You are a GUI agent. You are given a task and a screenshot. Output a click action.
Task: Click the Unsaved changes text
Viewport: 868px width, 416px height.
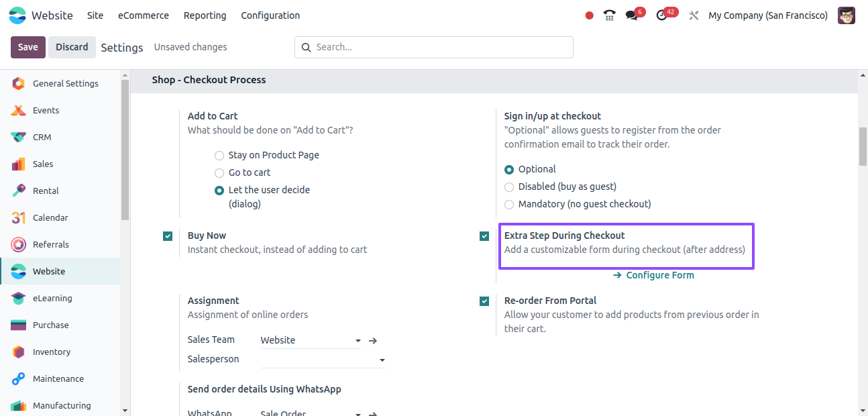coord(191,47)
